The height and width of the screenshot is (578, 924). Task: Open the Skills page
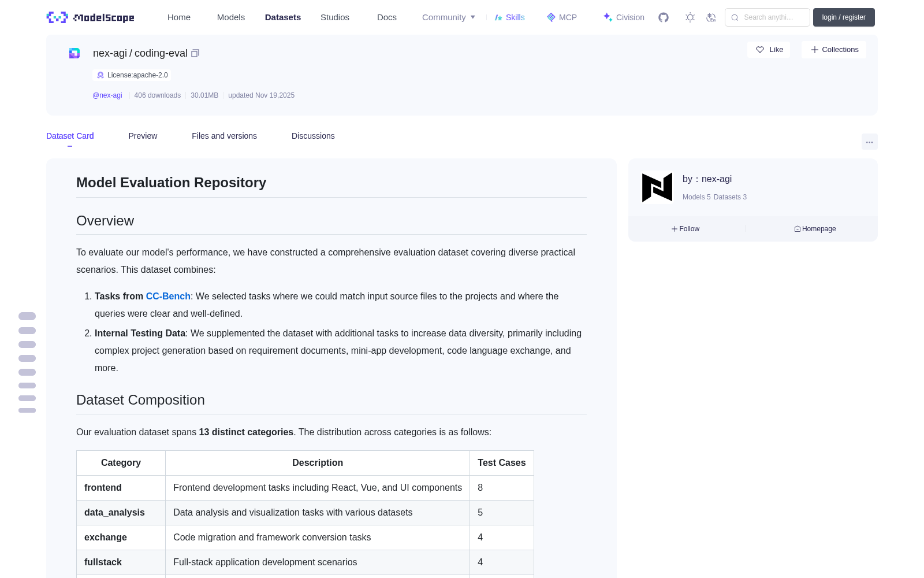(509, 17)
